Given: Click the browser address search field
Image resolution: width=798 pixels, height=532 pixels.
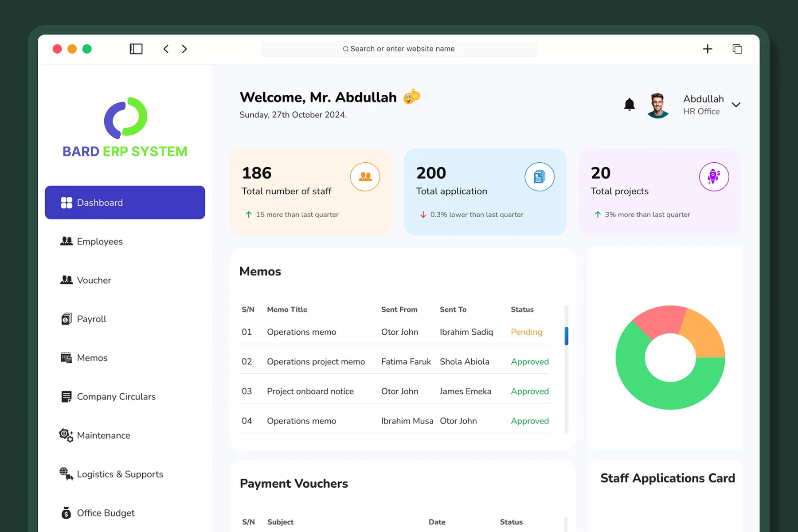Looking at the screenshot, I should click(399, 49).
